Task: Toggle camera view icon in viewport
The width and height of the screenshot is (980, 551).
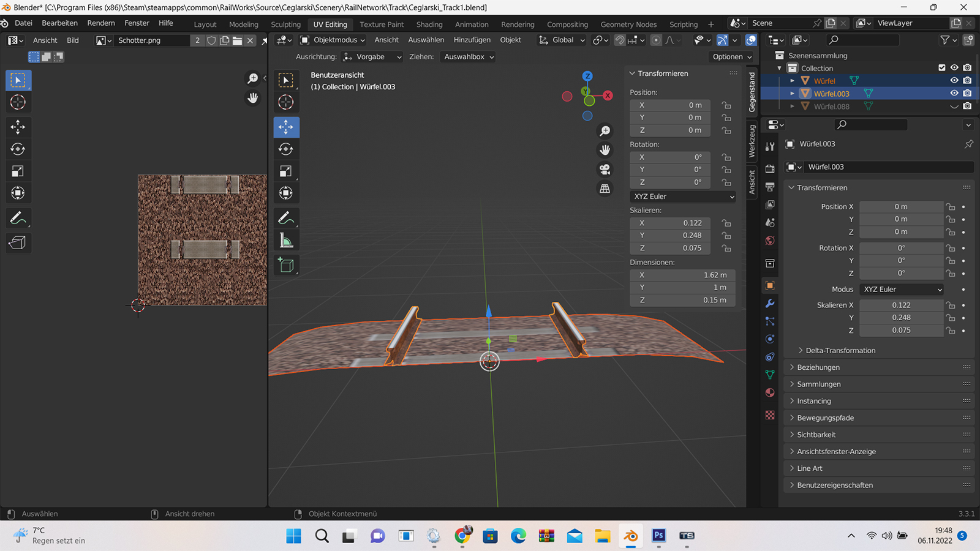Action: [x=605, y=170]
